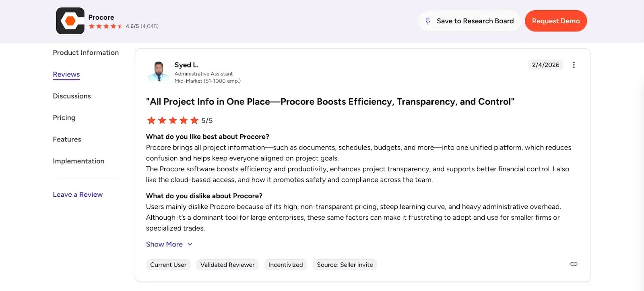Open the Leave a Review link

tap(77, 194)
